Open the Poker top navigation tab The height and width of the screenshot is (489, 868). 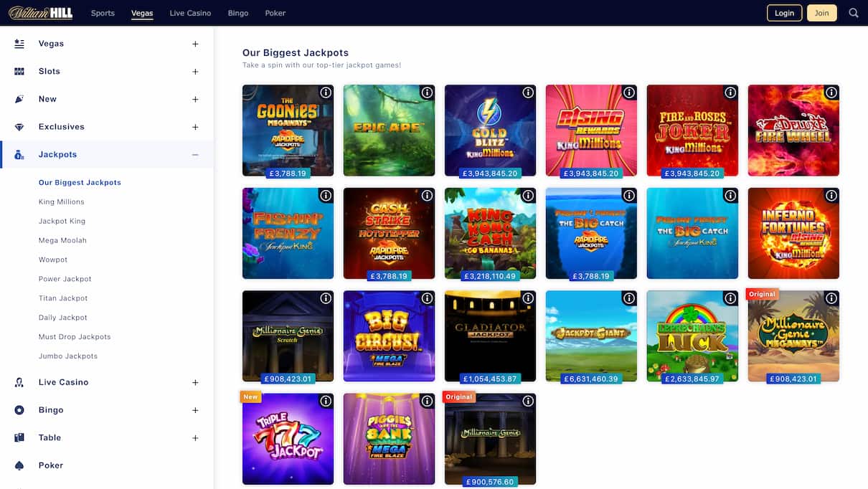click(275, 13)
